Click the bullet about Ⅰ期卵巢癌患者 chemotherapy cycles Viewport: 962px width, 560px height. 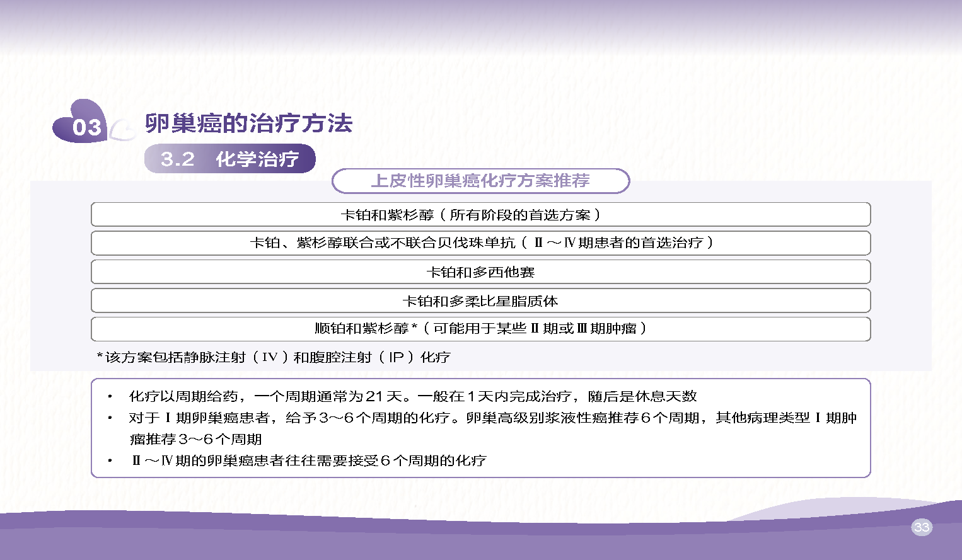coord(492,418)
